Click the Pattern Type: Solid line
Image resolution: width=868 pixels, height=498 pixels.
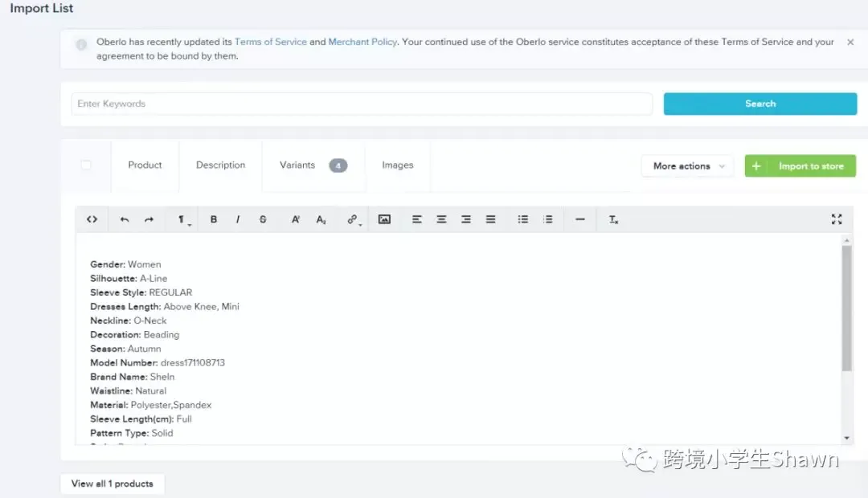pyautogui.click(x=132, y=433)
